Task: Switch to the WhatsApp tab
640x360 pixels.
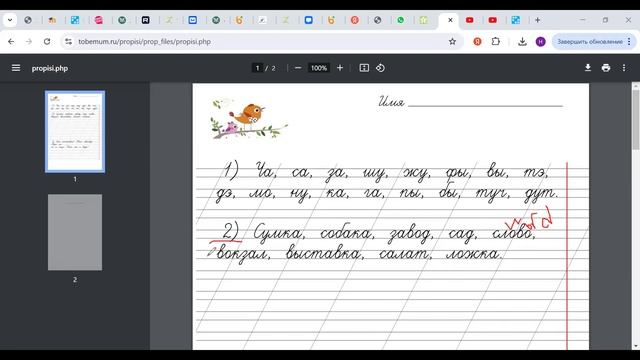Action: 400,20
